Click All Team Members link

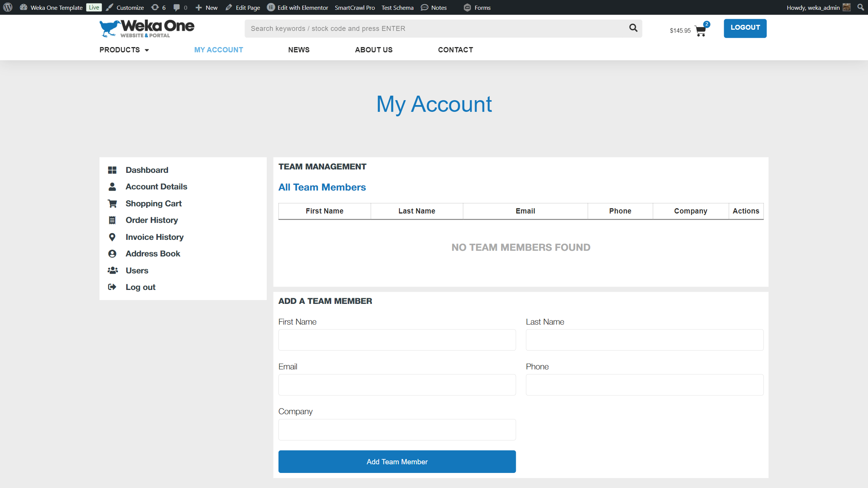click(321, 187)
